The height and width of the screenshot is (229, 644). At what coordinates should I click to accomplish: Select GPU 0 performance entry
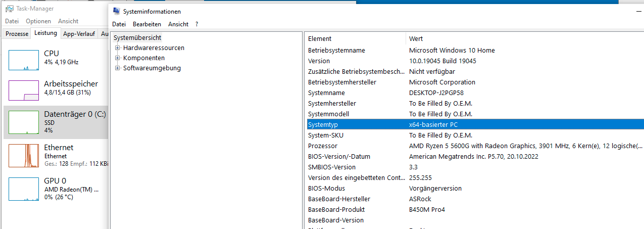(x=56, y=188)
